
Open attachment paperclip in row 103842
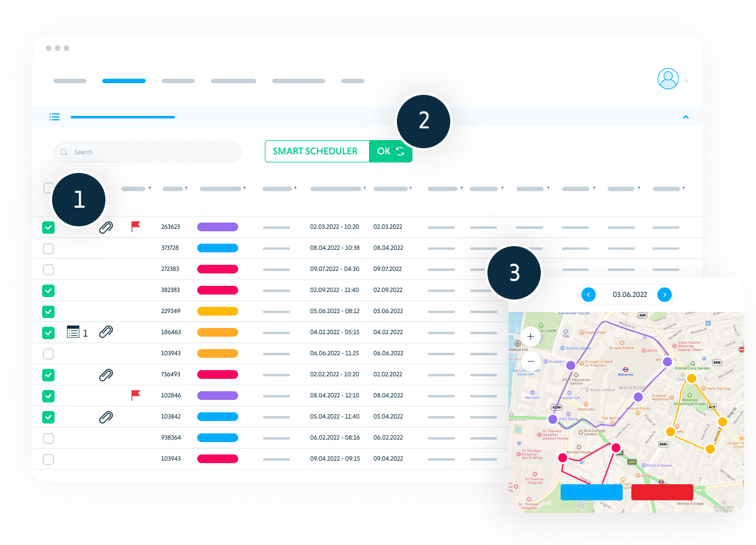106,417
